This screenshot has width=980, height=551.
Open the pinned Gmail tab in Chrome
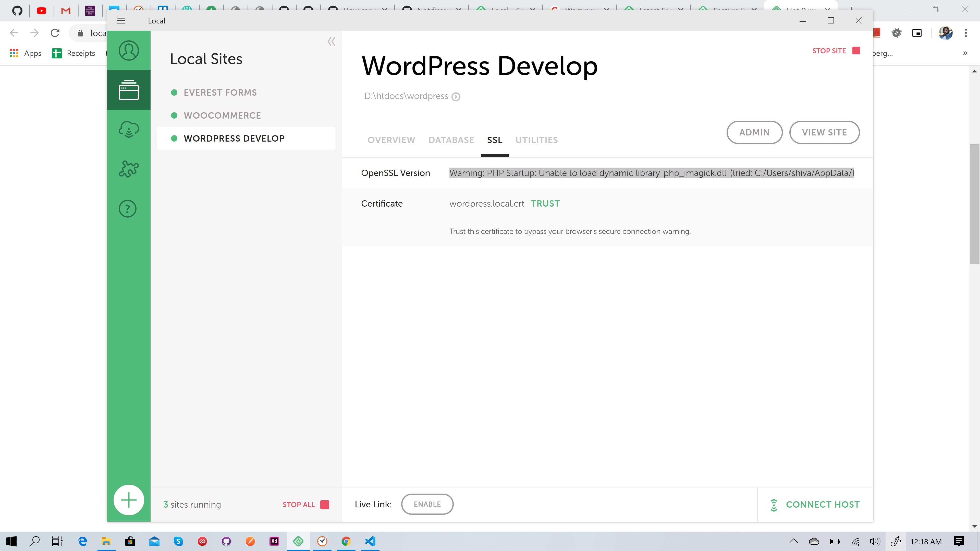click(66, 10)
